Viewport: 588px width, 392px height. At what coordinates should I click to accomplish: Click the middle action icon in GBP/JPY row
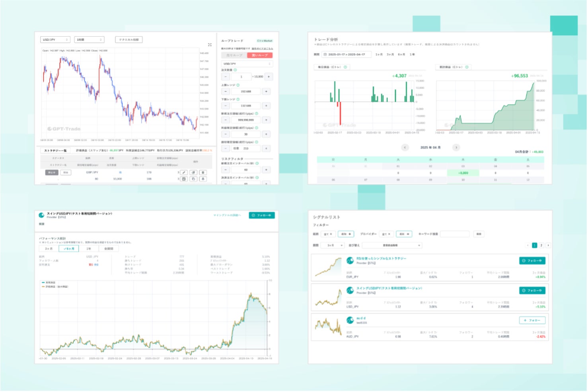[x=193, y=173]
